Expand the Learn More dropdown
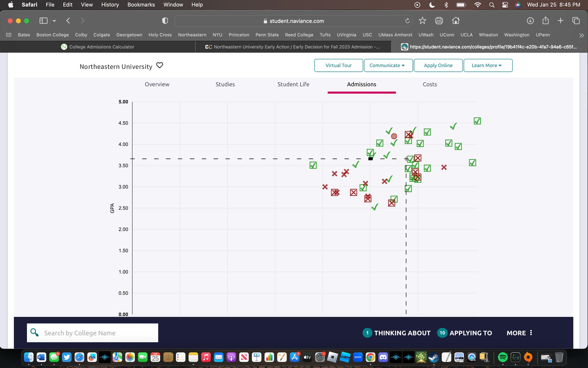The height and width of the screenshot is (368, 588). [488, 65]
